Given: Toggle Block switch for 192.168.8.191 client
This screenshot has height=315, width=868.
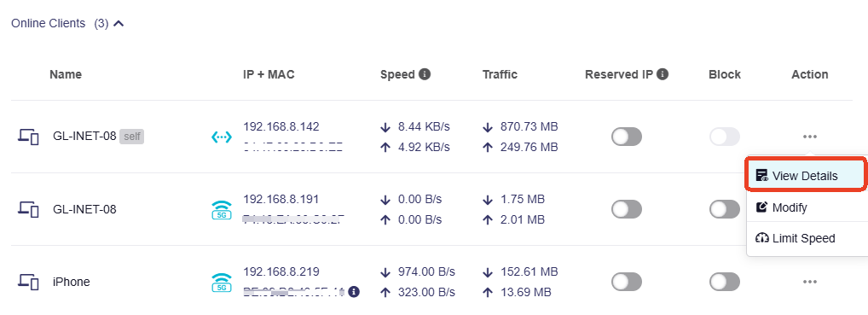Looking at the screenshot, I should point(725,209).
